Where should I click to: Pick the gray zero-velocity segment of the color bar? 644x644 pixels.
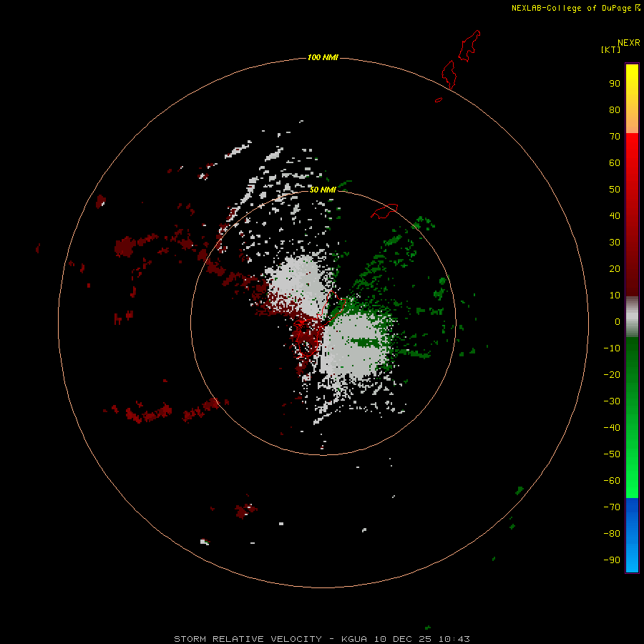pos(632,317)
